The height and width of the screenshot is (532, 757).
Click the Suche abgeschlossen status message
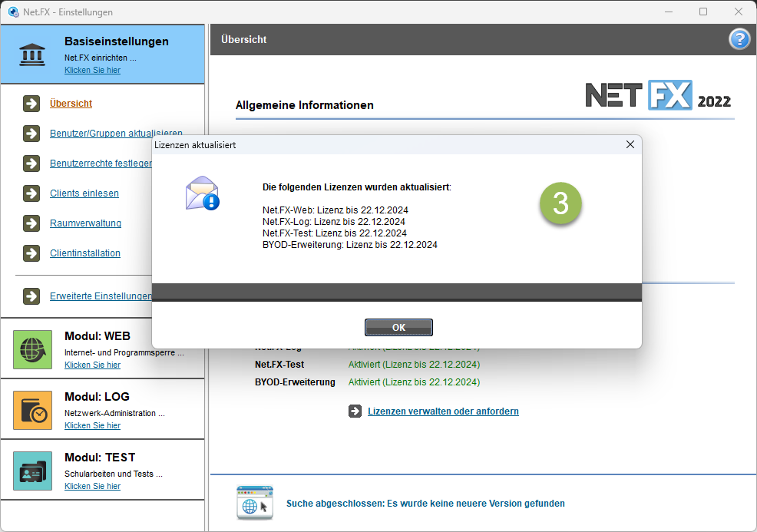[425, 504]
